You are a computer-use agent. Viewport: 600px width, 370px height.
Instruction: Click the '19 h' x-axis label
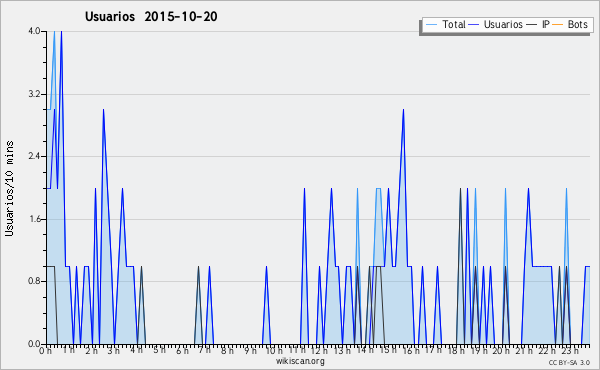[x=479, y=350]
